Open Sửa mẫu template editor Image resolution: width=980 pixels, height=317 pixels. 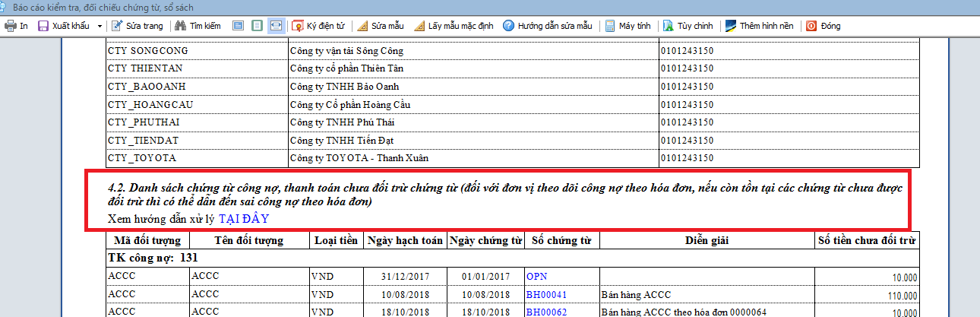click(x=380, y=26)
